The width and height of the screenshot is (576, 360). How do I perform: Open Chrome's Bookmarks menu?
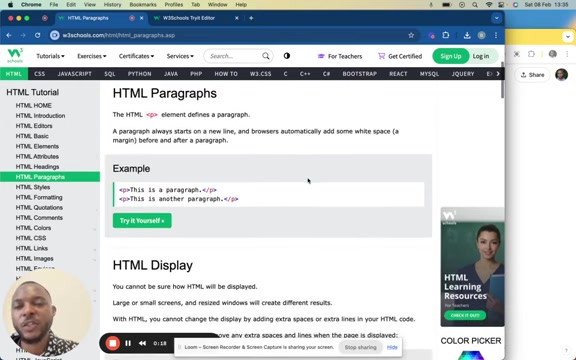pyautogui.click(x=143, y=5)
